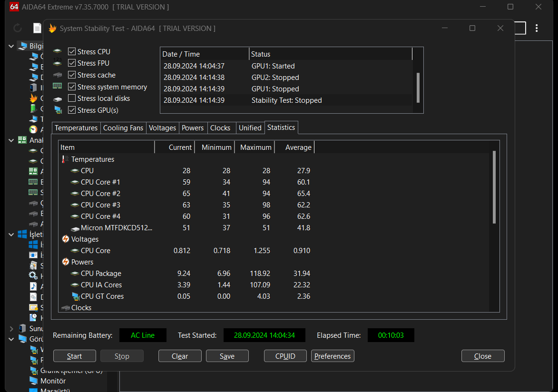The width and height of the screenshot is (558, 392).
Task: Click the green battery icon in sidebar tree
Action: click(33, 108)
